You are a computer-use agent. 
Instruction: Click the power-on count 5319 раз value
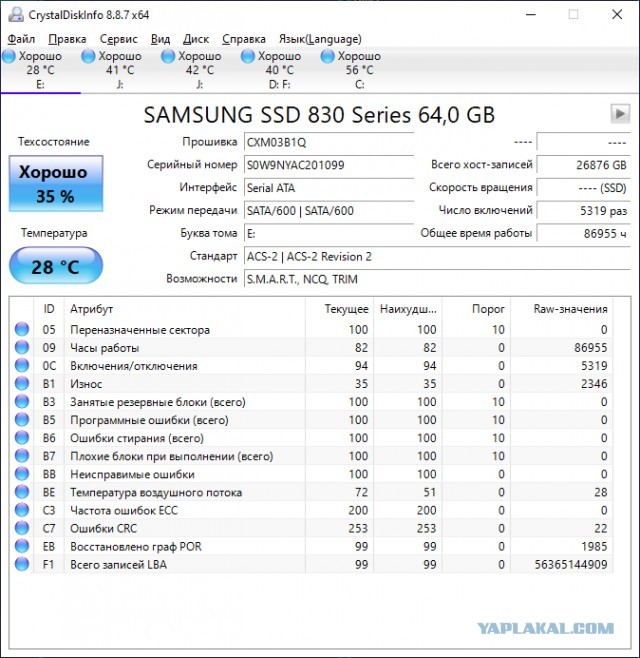point(583,210)
